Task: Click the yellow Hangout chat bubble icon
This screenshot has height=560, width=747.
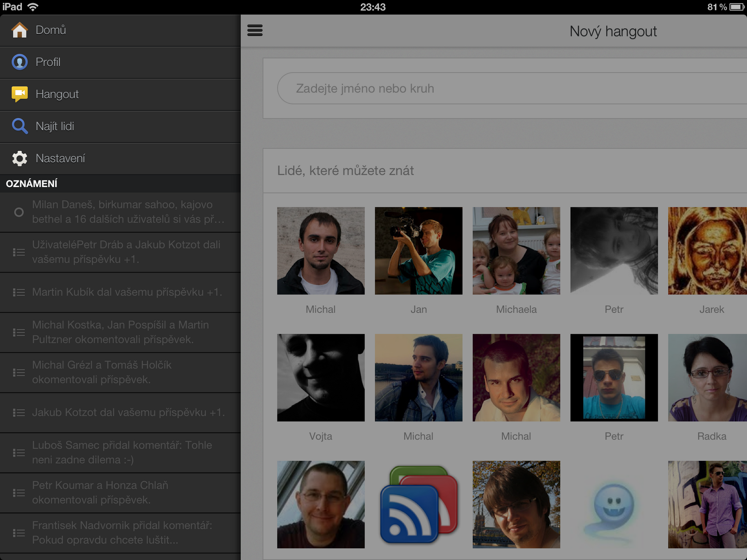Action: [x=20, y=94]
